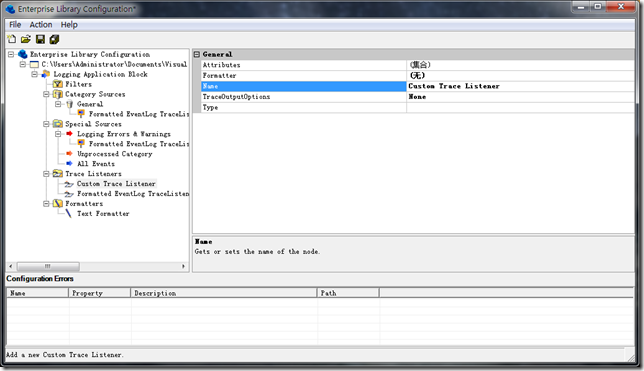Collapse the C:\Users\Administrator path node
Image resolution: width=644 pixels, height=371 pixels.
[x=23, y=65]
